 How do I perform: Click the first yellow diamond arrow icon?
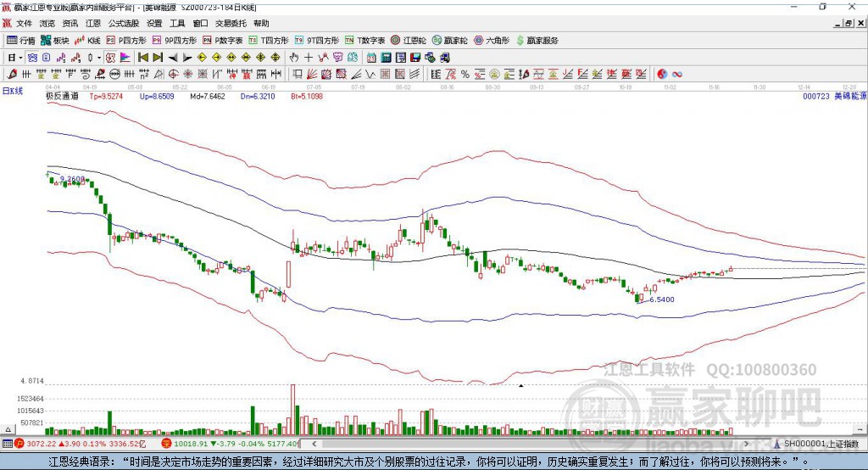coord(202,58)
